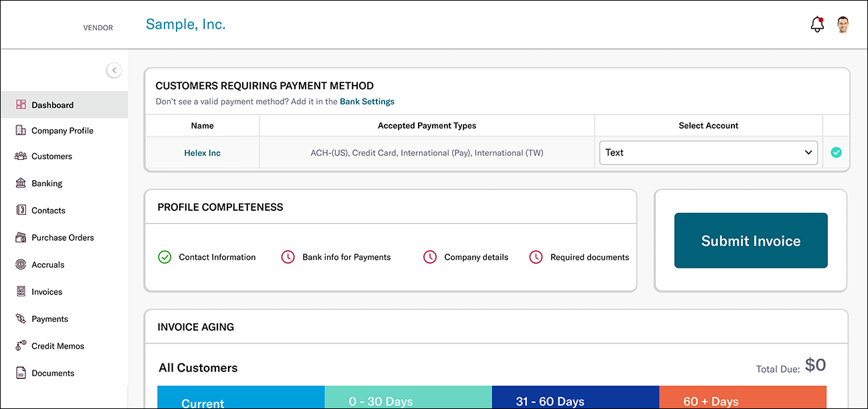
Task: Collapse the left navigation sidebar
Action: pos(114,70)
